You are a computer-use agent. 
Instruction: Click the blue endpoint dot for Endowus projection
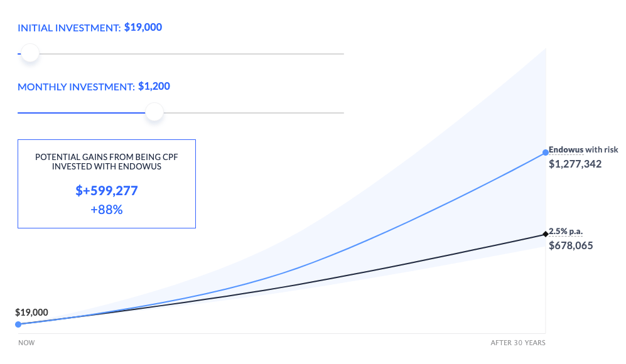point(545,153)
